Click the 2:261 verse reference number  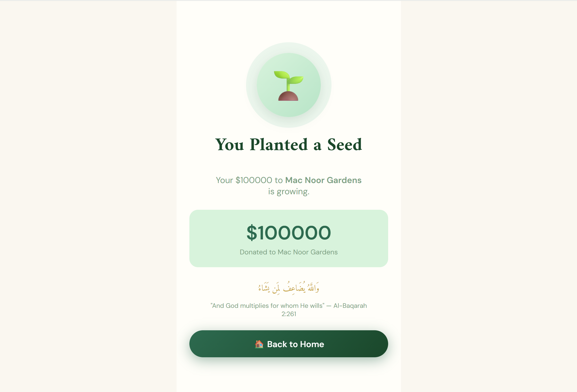pos(289,314)
